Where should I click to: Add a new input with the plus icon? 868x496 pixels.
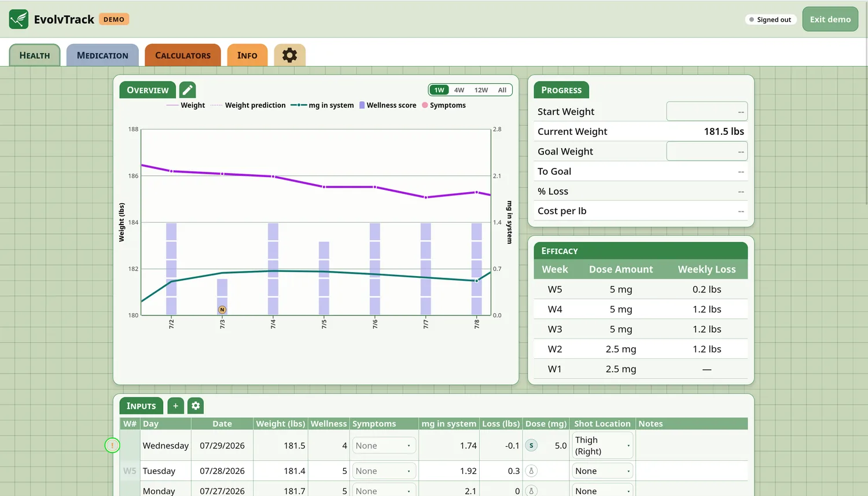(x=175, y=406)
